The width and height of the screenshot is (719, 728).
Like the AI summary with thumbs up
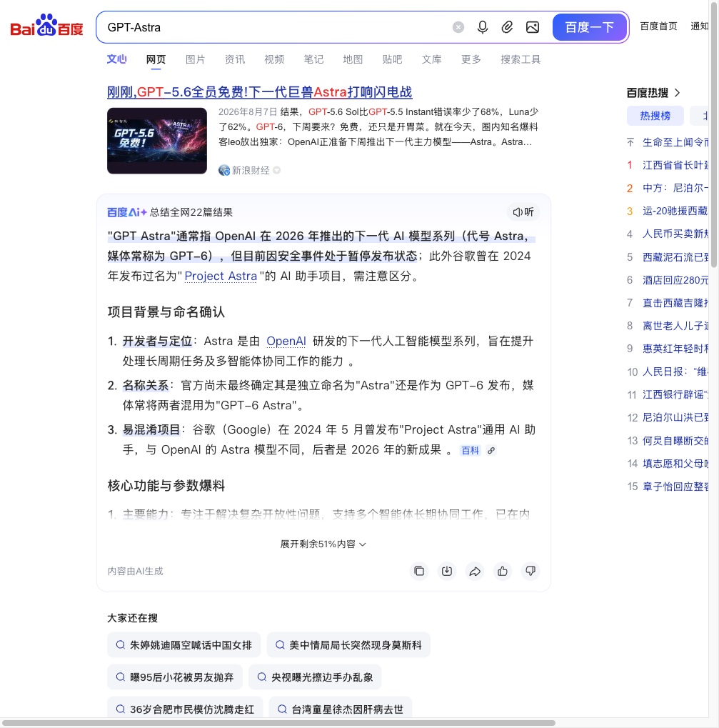pos(503,571)
